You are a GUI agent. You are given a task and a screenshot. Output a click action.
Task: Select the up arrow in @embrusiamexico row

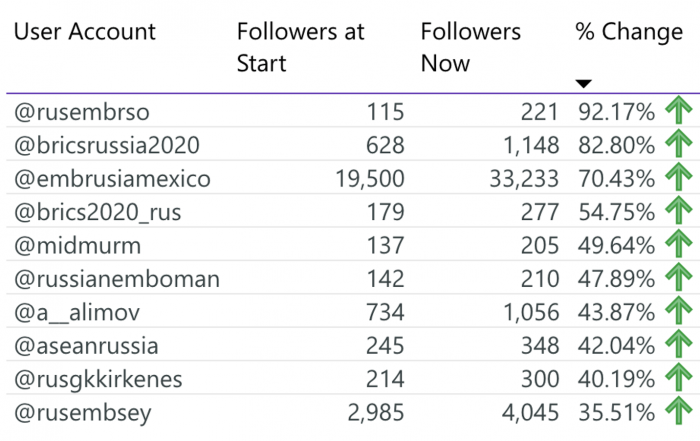679,177
